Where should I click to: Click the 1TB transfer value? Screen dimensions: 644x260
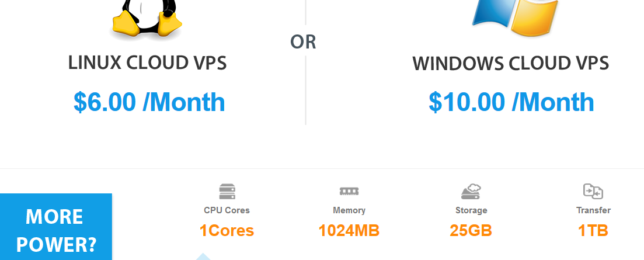coord(593,231)
